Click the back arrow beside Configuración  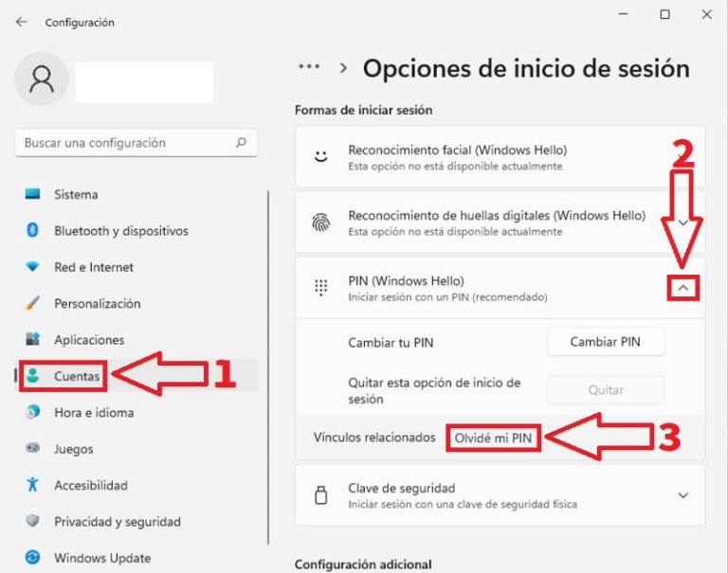click(x=22, y=22)
